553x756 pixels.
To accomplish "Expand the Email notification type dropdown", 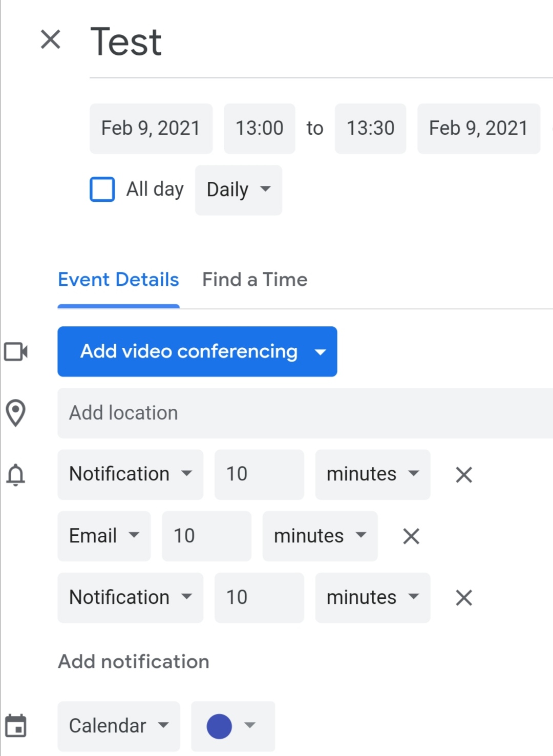I will coord(104,536).
